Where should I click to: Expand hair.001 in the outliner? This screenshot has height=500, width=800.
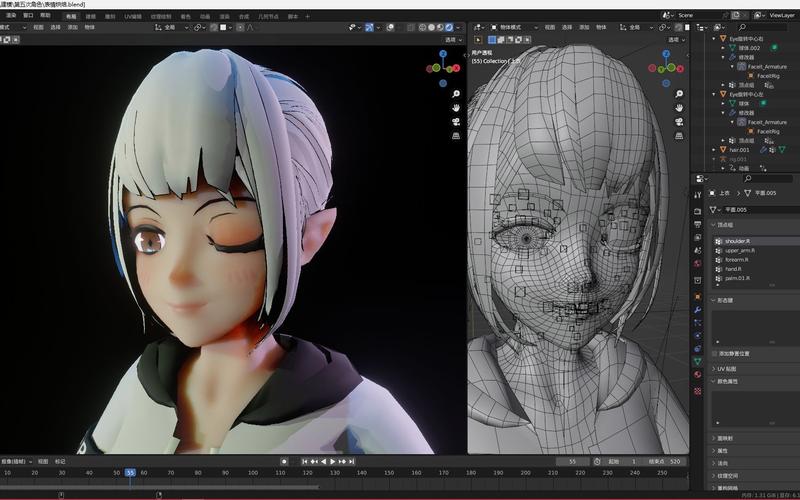pyautogui.click(x=714, y=150)
